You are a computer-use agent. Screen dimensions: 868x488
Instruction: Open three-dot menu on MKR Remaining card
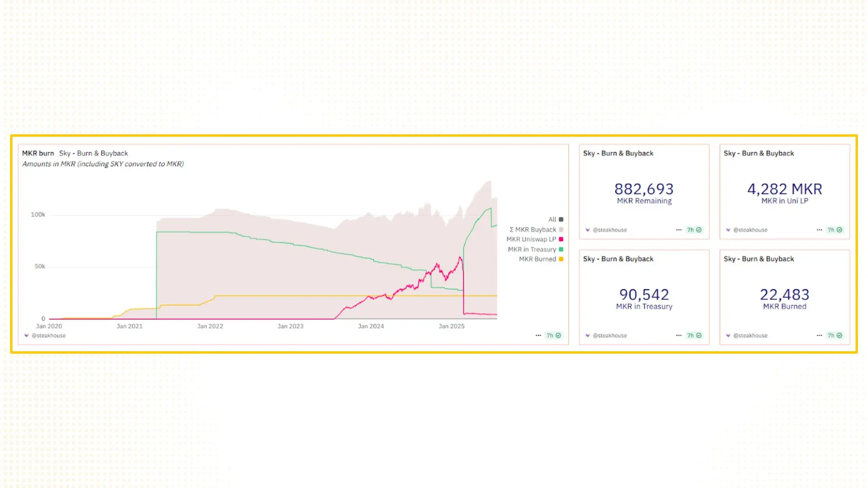click(679, 230)
